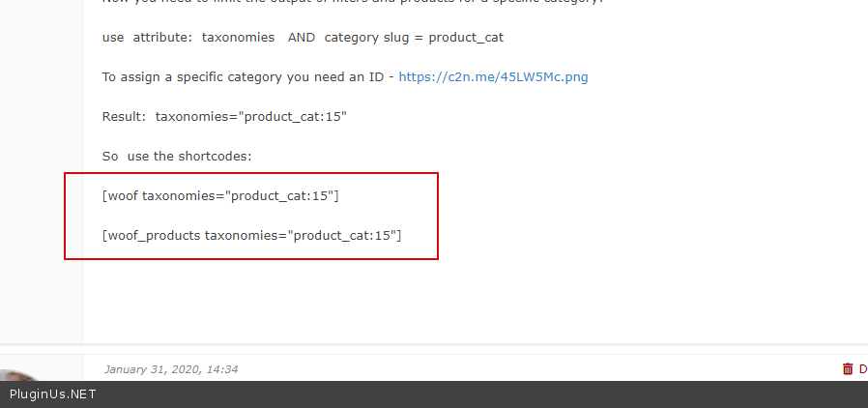Image resolution: width=868 pixels, height=408 pixels.
Task: Click the January 31, 2020 timestamp
Action: click(170, 369)
